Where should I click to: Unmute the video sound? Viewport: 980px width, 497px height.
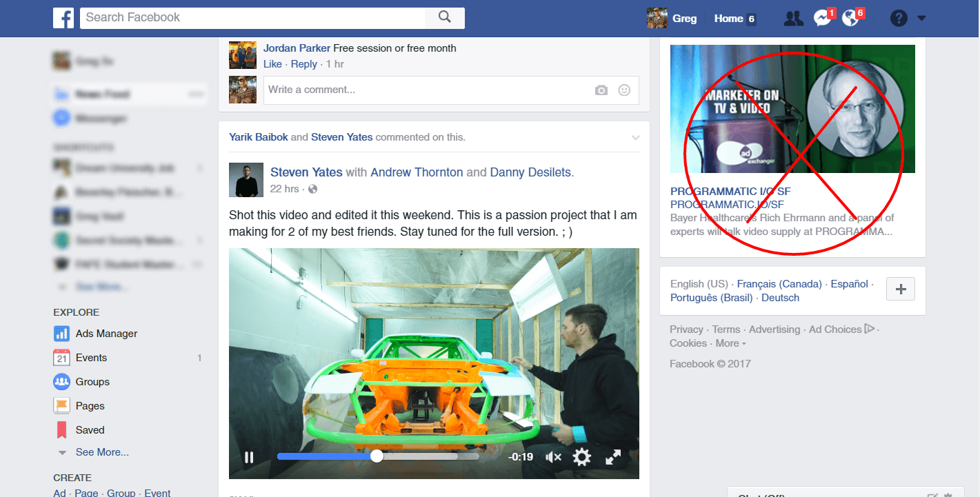(x=553, y=457)
